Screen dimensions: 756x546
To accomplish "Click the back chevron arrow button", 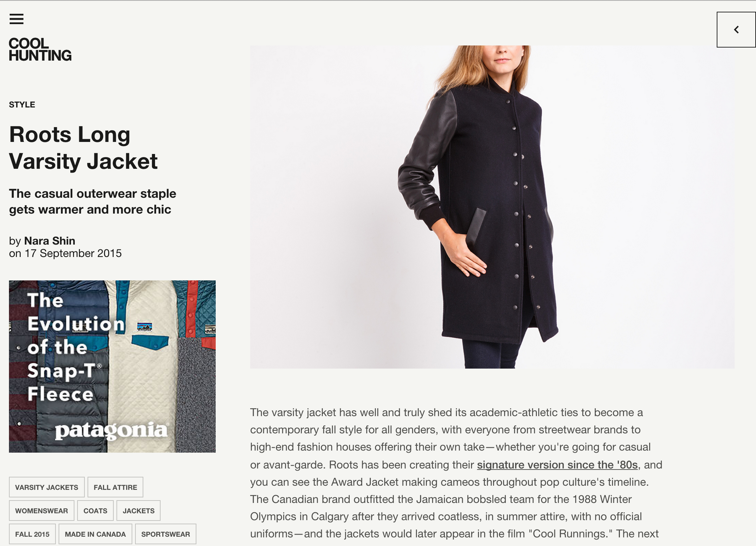I will point(736,30).
